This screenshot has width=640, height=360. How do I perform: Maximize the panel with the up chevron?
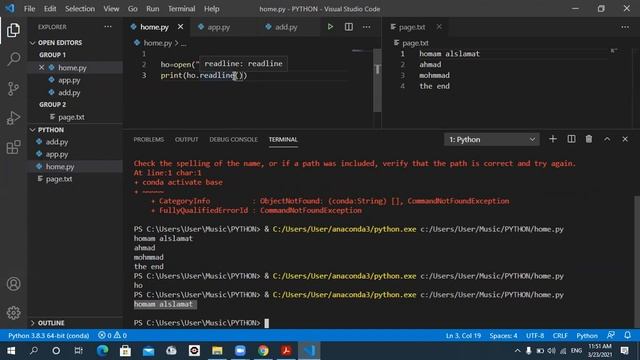coord(607,139)
